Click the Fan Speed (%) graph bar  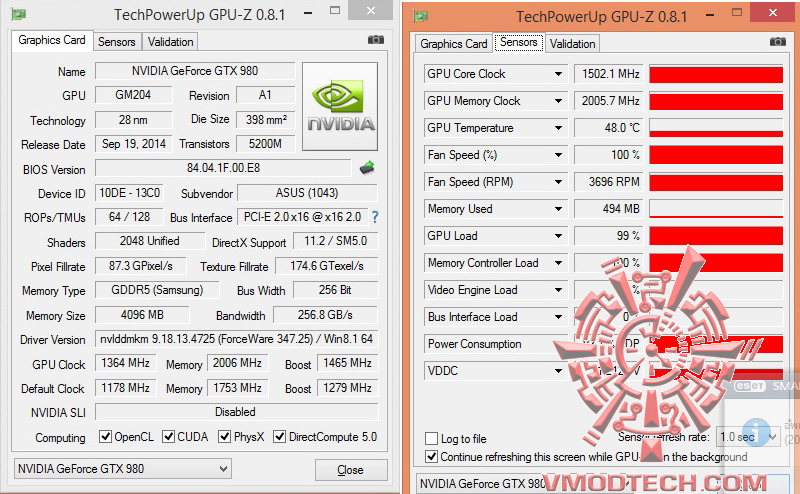(716, 155)
